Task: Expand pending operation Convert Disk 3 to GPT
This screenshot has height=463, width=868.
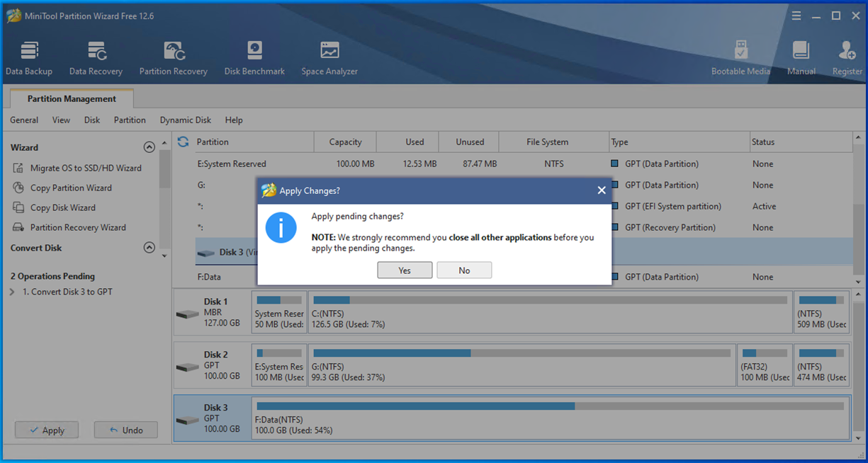Action: [12, 292]
